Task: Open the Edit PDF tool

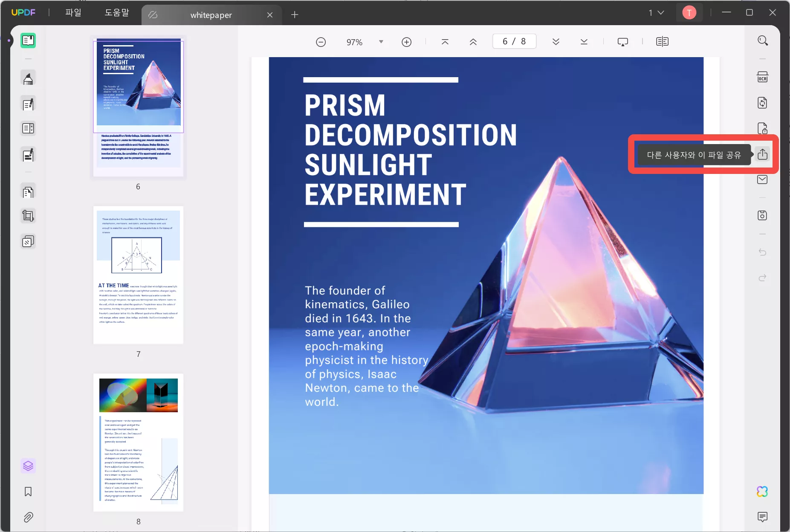Action: point(28,104)
